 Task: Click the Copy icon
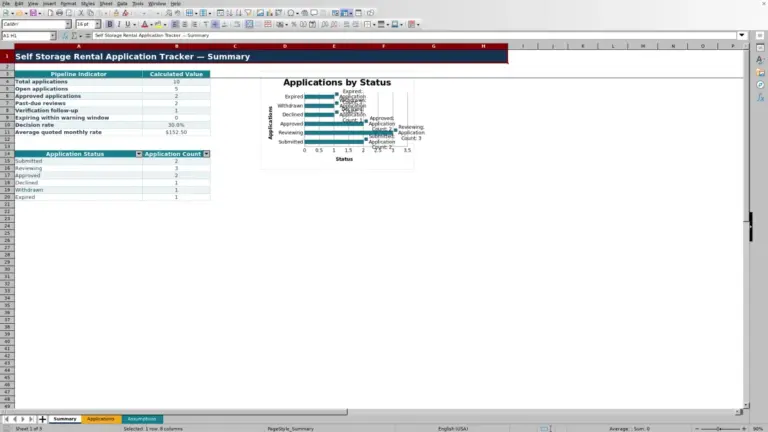(90, 13)
